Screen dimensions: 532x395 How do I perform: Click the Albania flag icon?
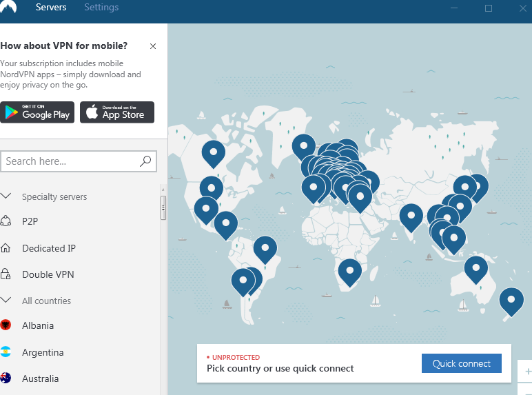pos(6,325)
